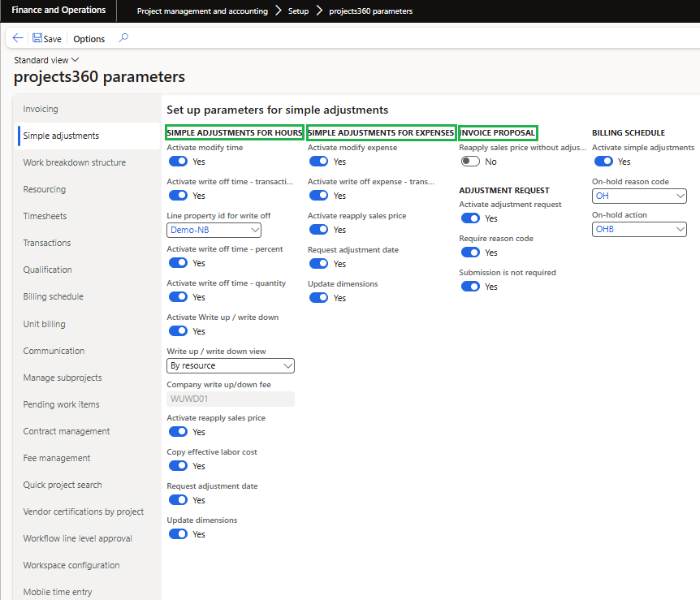Toggle Require reason code switch
The image size is (700, 600).
(470, 253)
